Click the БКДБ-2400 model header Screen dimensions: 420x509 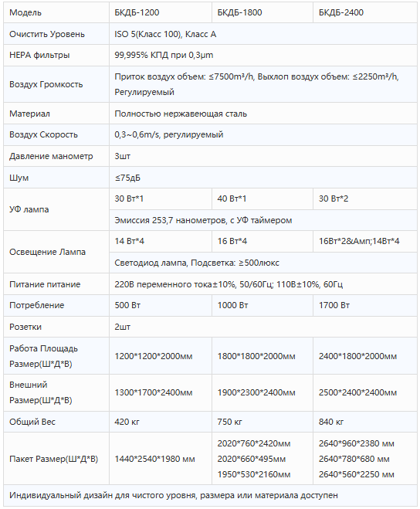365,12
